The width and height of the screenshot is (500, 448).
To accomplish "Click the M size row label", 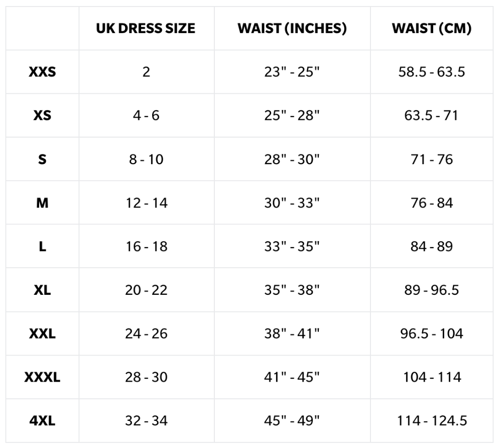I will 42,203.
